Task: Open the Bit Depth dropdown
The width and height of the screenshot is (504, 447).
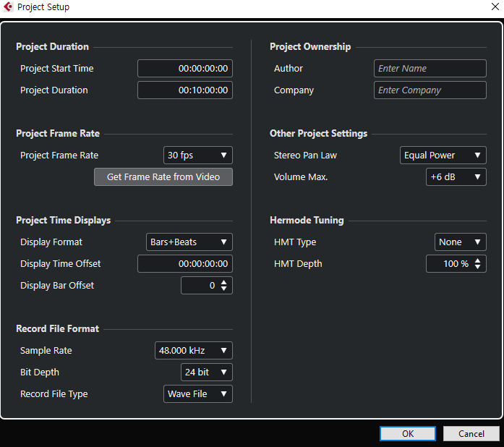Action: tap(206, 372)
